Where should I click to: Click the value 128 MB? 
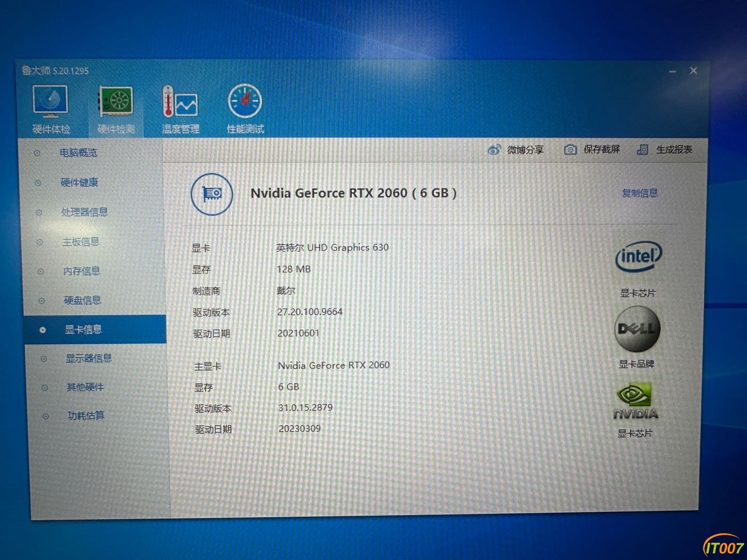tap(294, 269)
